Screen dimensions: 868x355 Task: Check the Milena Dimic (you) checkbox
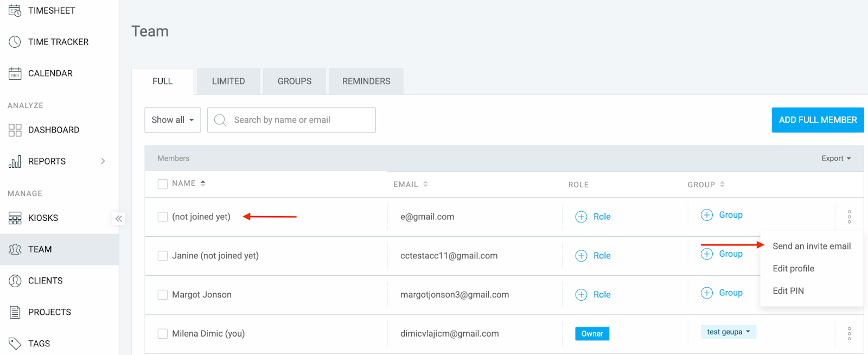(163, 334)
